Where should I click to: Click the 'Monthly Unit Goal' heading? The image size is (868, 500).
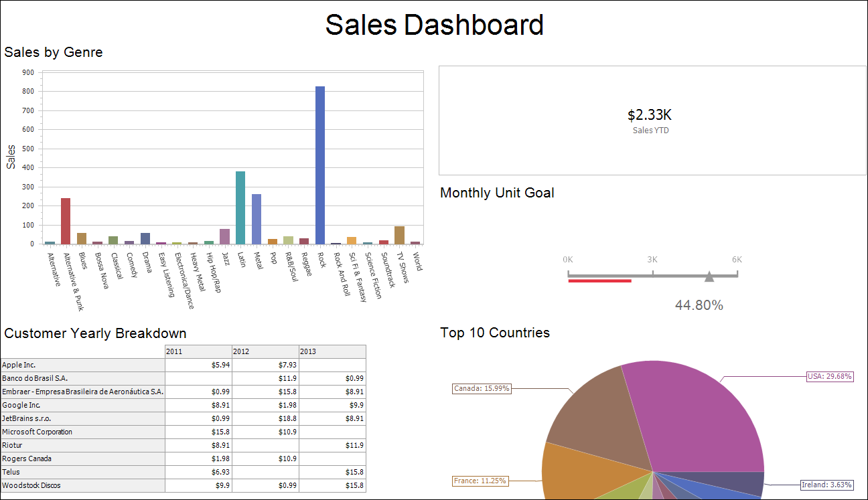(x=497, y=193)
